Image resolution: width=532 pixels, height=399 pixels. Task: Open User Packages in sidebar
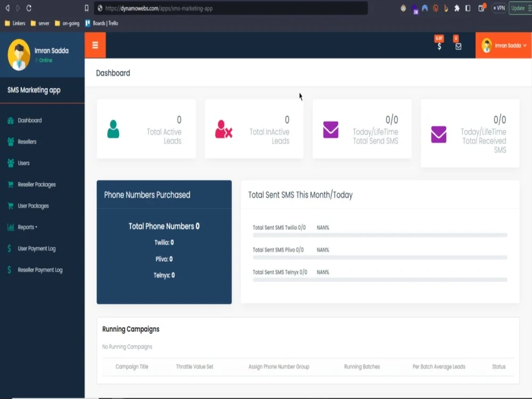point(33,206)
